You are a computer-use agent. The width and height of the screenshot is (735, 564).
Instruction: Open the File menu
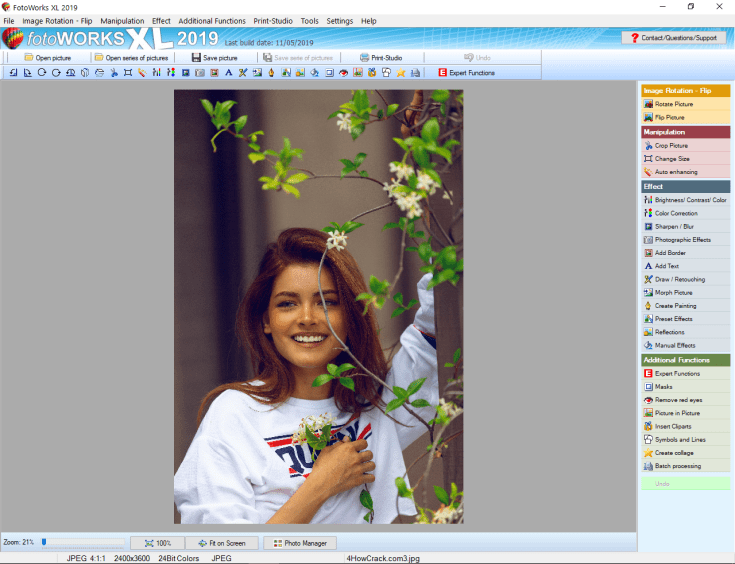(9, 21)
